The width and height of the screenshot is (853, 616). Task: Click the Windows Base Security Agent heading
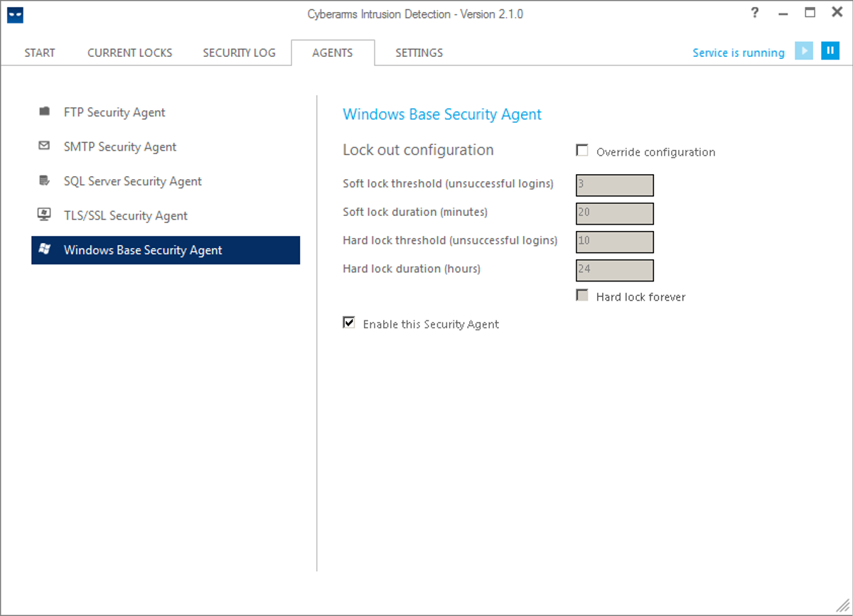pyautogui.click(x=442, y=114)
